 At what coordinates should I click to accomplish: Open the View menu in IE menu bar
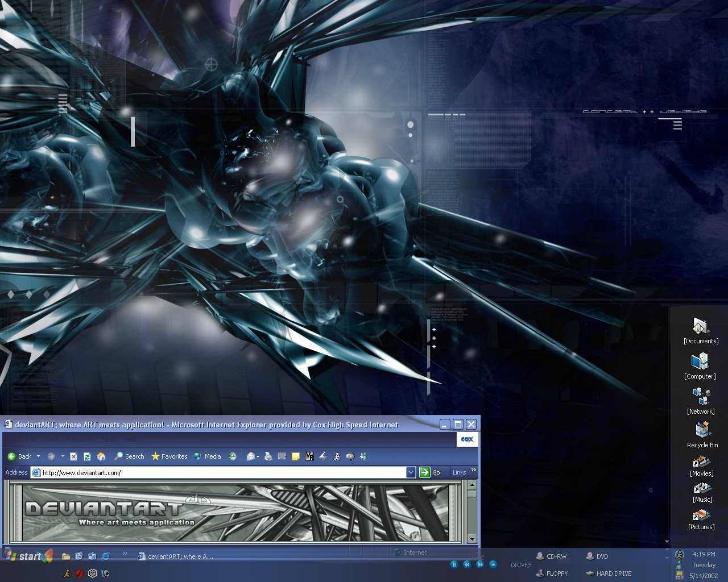pos(51,439)
